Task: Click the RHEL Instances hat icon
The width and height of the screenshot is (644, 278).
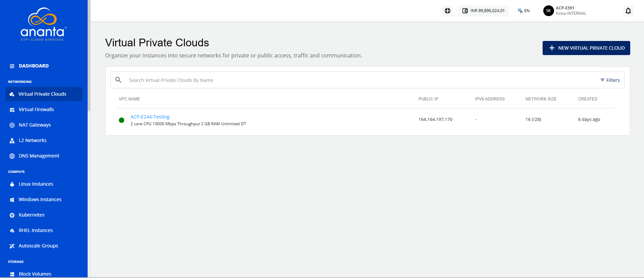Action: pos(12,231)
